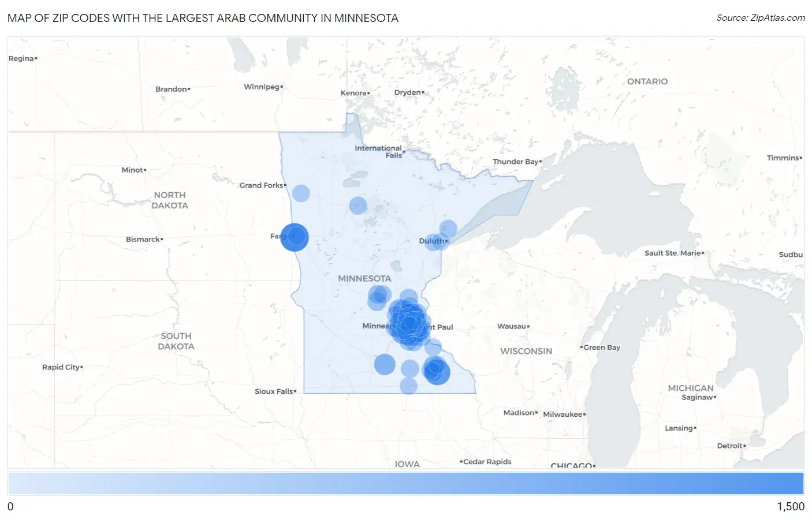
Task: Click the Minot city label
Action: coord(134,170)
